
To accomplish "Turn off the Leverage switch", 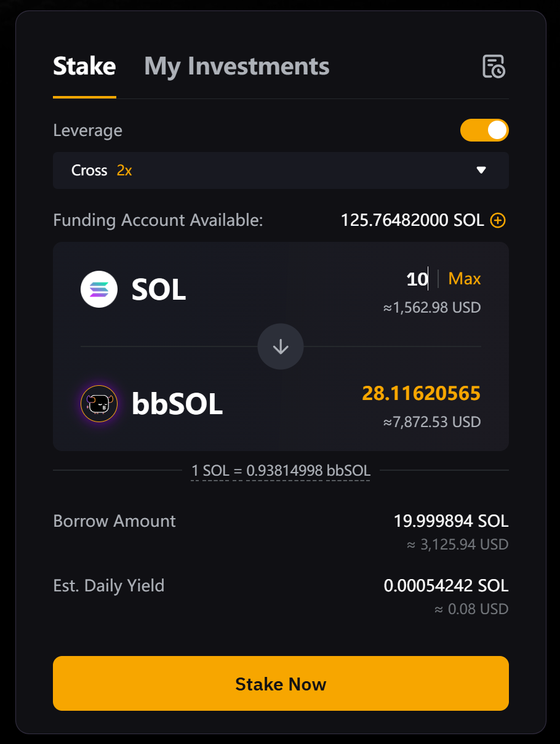I will click(484, 130).
